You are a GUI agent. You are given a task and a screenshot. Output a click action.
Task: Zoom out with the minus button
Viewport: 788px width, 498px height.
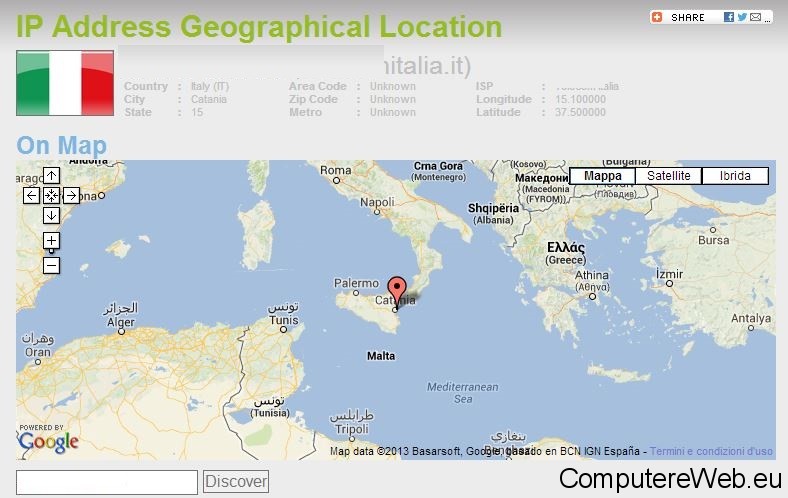51,265
